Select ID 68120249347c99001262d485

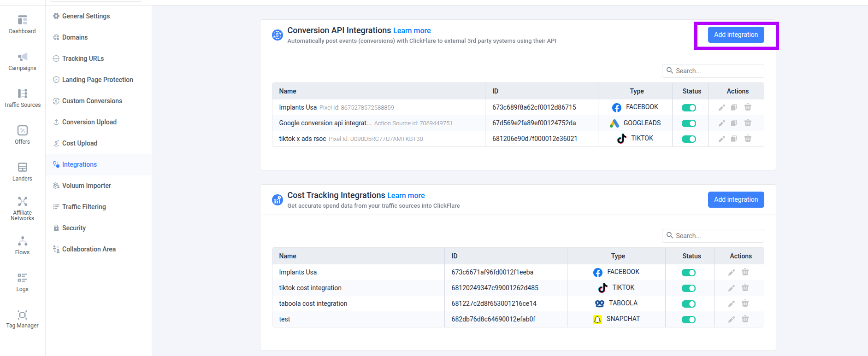click(495, 288)
